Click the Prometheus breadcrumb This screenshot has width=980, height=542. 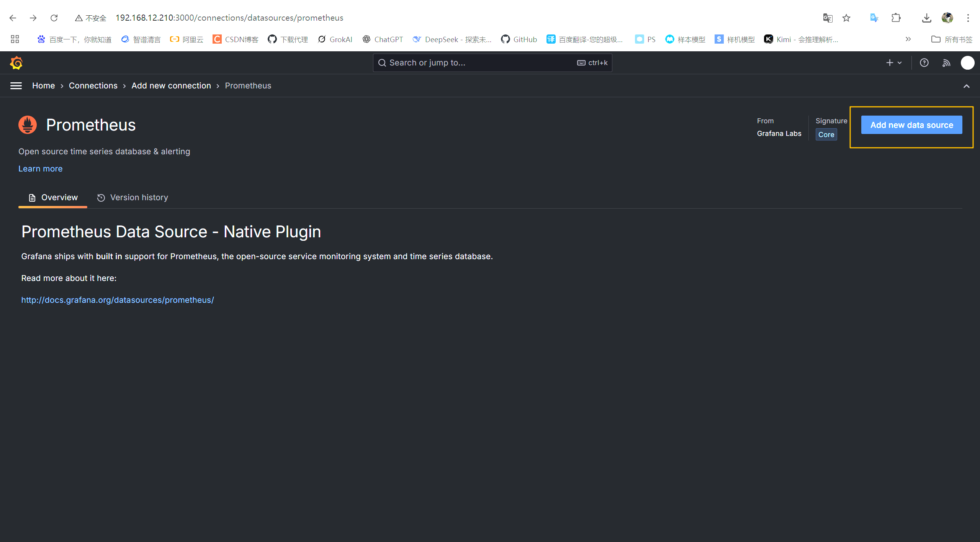click(248, 86)
